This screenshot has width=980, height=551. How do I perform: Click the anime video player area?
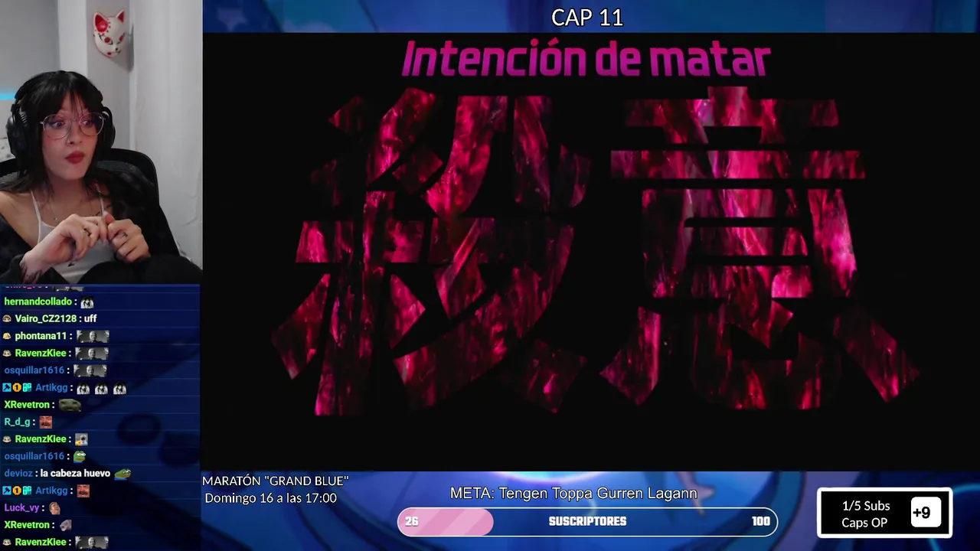[591, 251]
